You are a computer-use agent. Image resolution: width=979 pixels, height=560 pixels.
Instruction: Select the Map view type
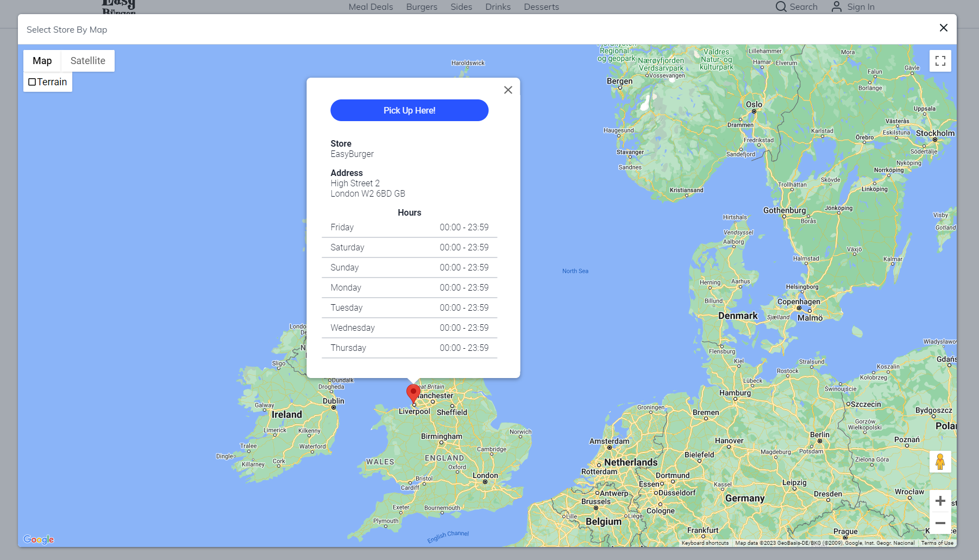42,61
